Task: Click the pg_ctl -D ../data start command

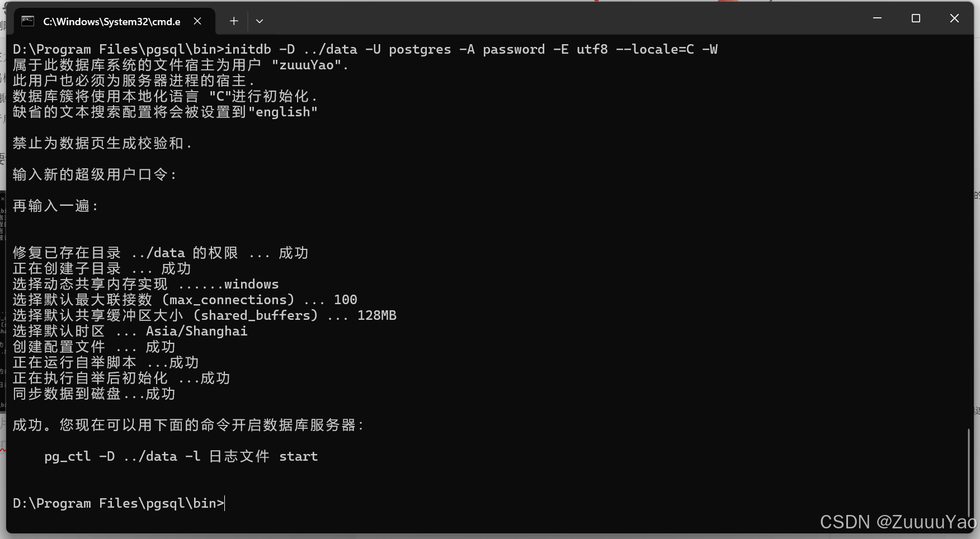Action: (181, 456)
